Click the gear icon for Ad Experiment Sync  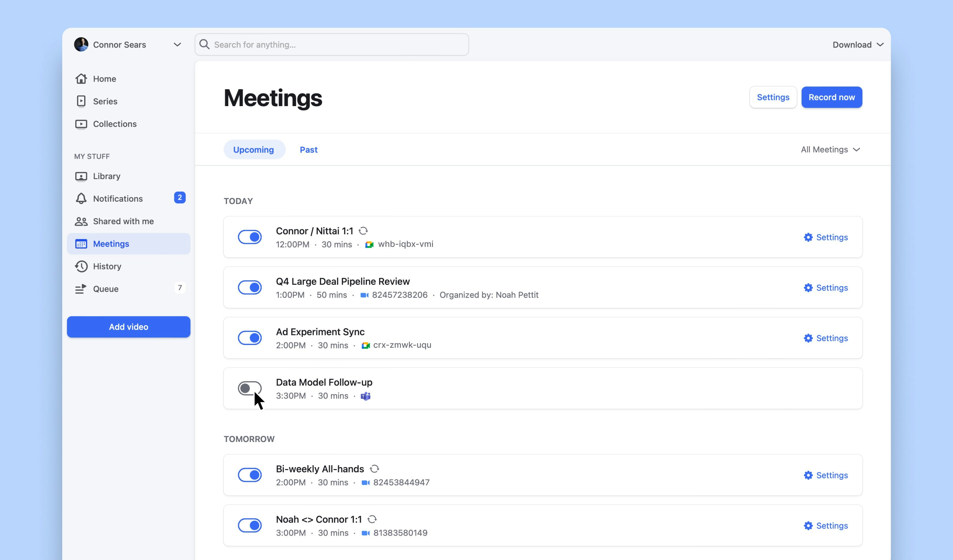808,338
